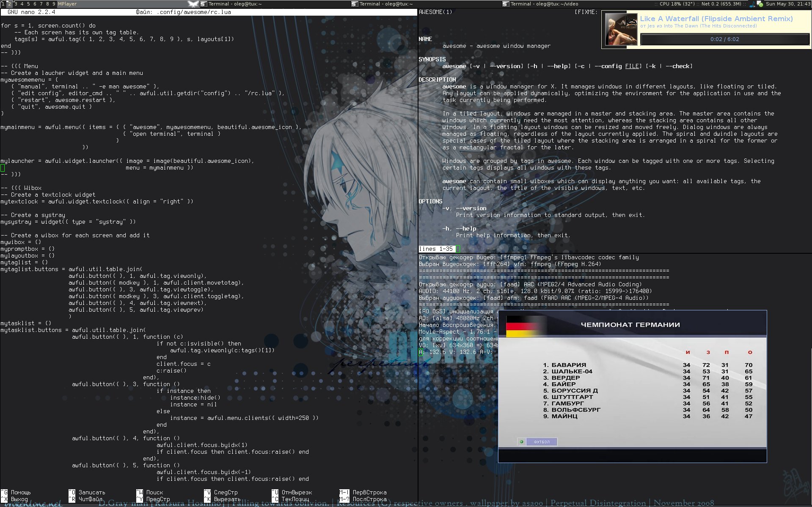Click the 0:02 / 6:02 track progress bar
Screen dimensions: 812x507
point(724,39)
